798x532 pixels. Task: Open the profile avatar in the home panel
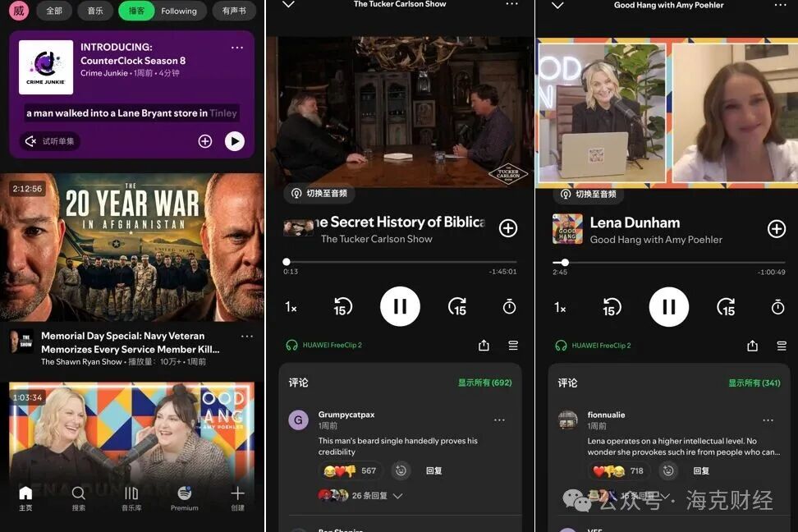[x=18, y=10]
